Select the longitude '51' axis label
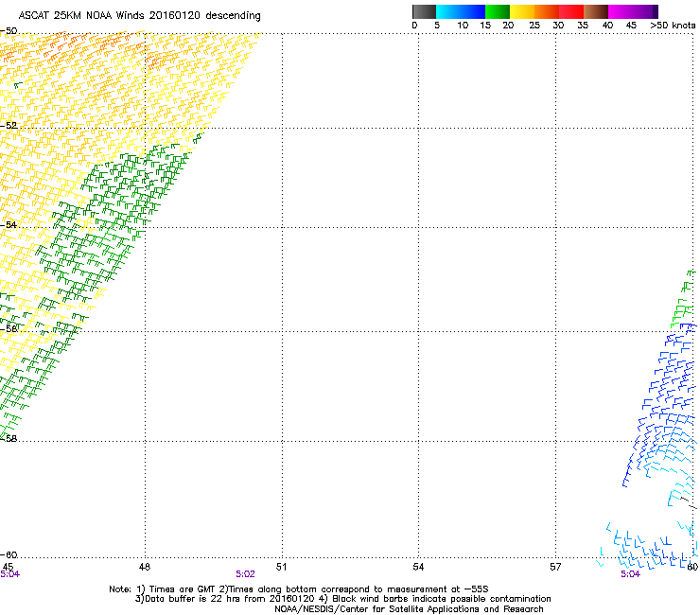 click(281, 567)
